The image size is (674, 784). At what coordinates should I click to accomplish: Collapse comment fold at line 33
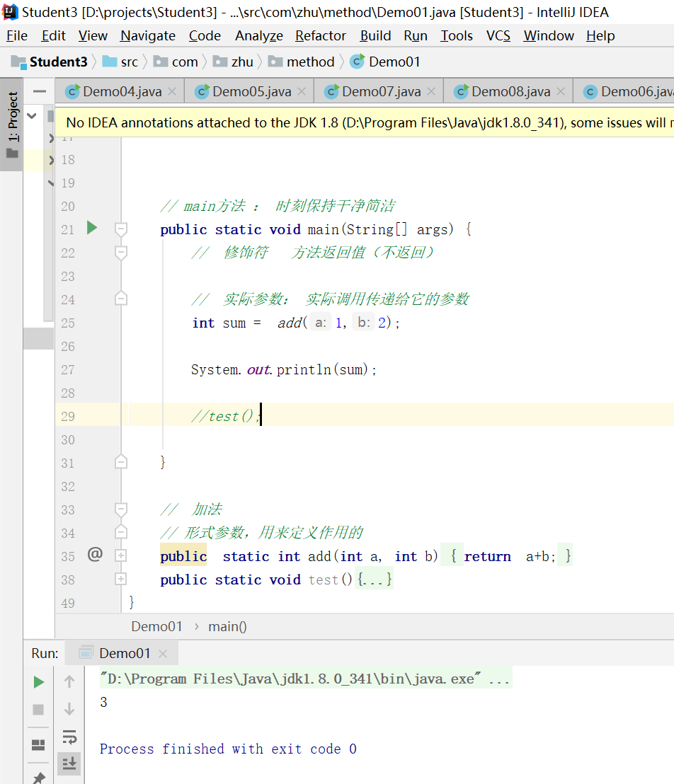coord(120,509)
